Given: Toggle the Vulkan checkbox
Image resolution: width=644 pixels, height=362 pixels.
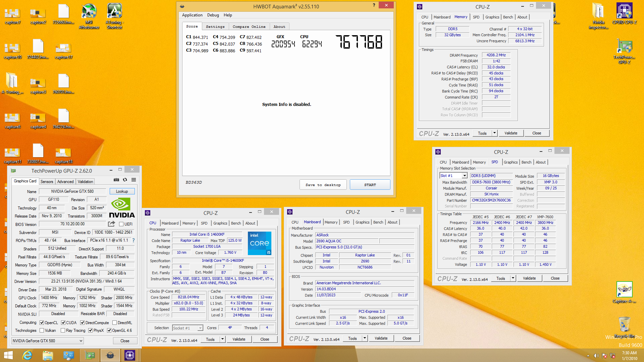Looking at the screenshot, I should point(42,330).
